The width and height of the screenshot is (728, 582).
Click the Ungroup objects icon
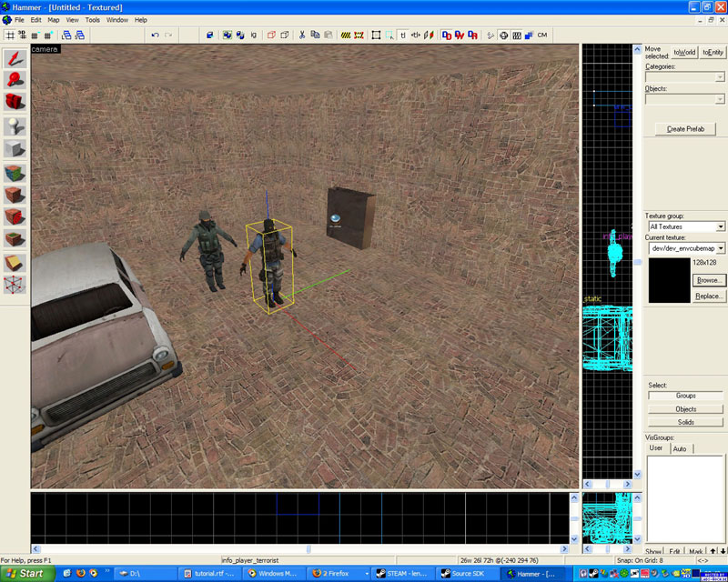point(240,35)
